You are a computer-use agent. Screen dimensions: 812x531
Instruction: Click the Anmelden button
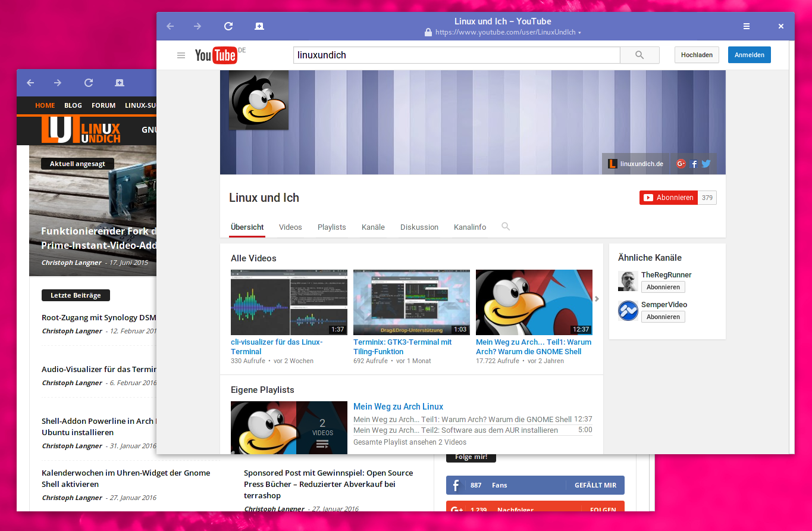(750, 55)
